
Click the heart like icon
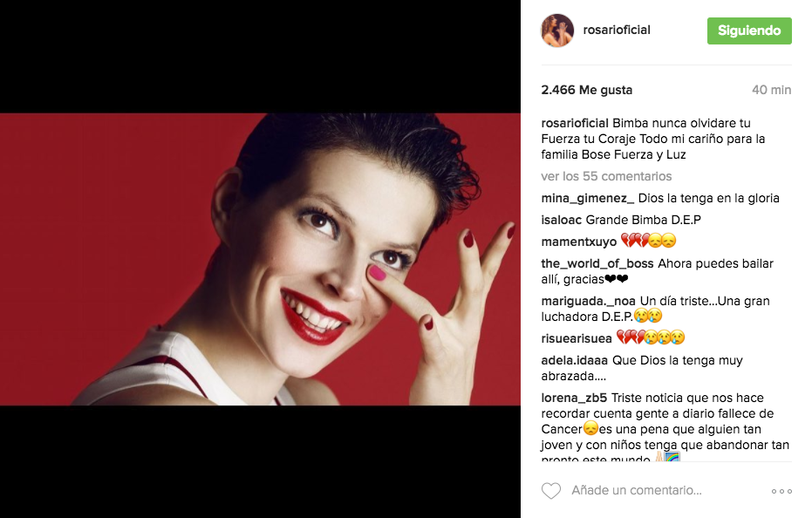pos(551,491)
